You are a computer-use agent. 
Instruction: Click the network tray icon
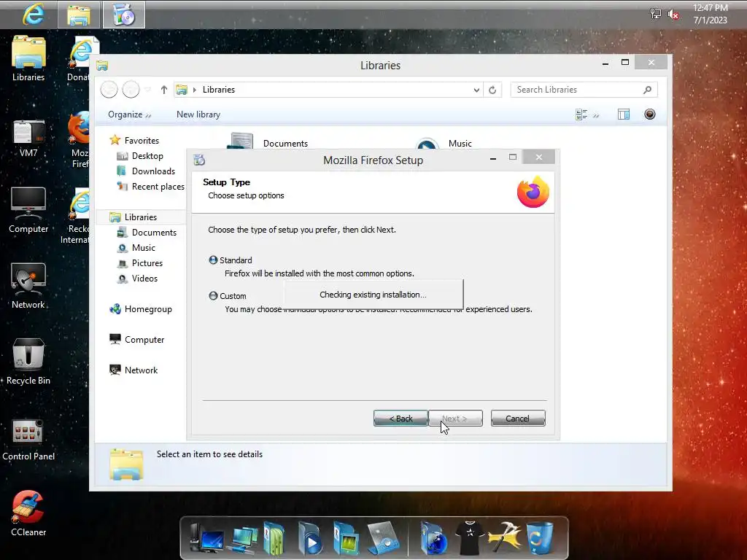click(656, 15)
